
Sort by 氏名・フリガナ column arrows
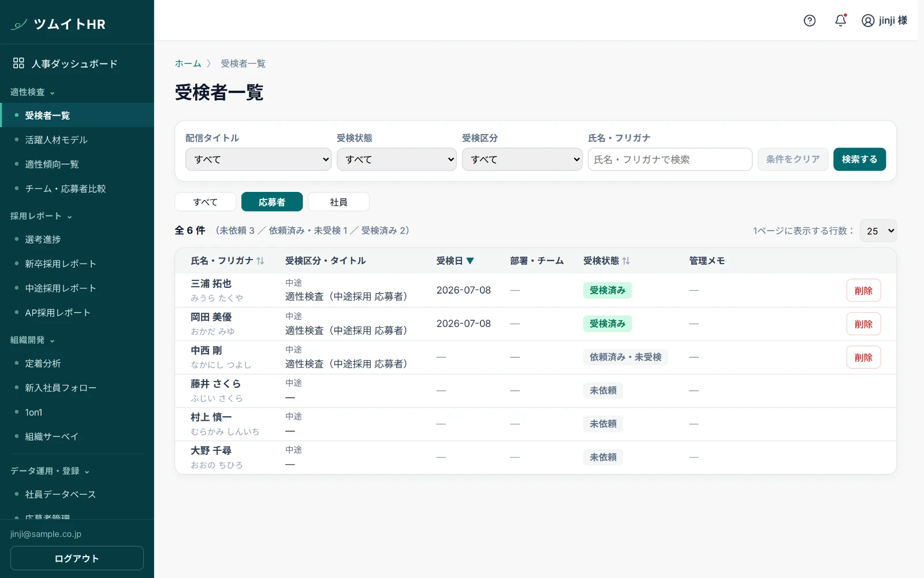(260, 261)
